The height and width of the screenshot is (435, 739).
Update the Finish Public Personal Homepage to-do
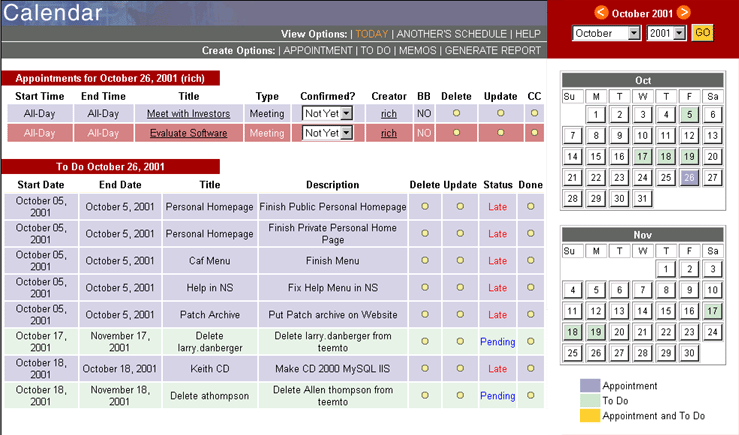coord(460,206)
